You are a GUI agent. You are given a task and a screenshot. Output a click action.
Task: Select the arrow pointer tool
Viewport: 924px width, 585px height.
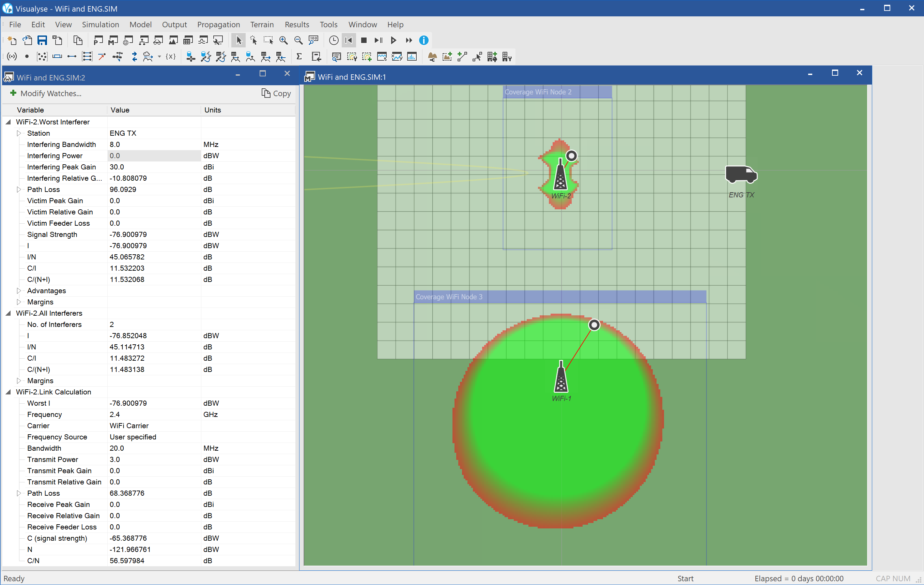pyautogui.click(x=239, y=40)
